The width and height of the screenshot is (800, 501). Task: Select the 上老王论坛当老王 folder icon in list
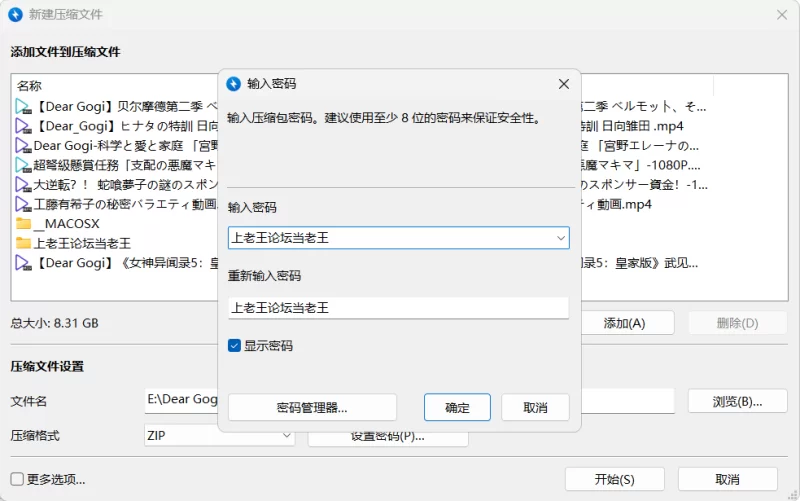tap(24, 242)
